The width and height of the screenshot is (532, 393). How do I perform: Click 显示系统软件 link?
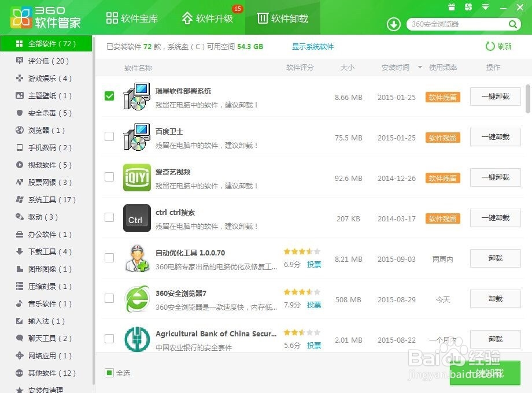tap(313, 46)
